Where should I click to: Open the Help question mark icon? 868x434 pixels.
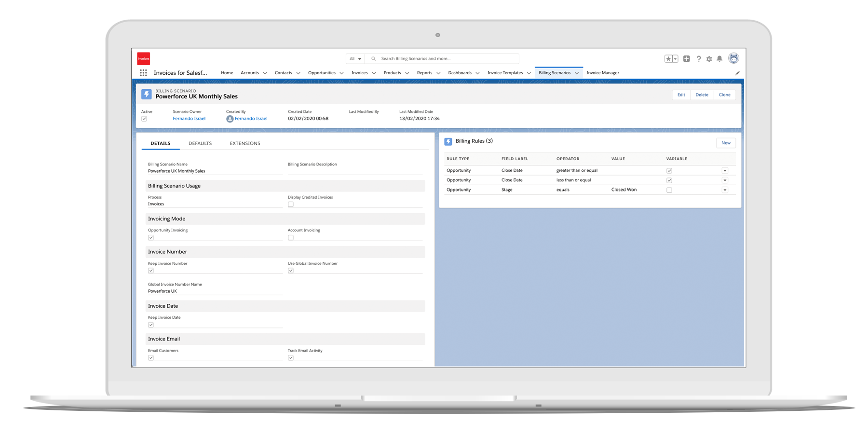(x=698, y=59)
